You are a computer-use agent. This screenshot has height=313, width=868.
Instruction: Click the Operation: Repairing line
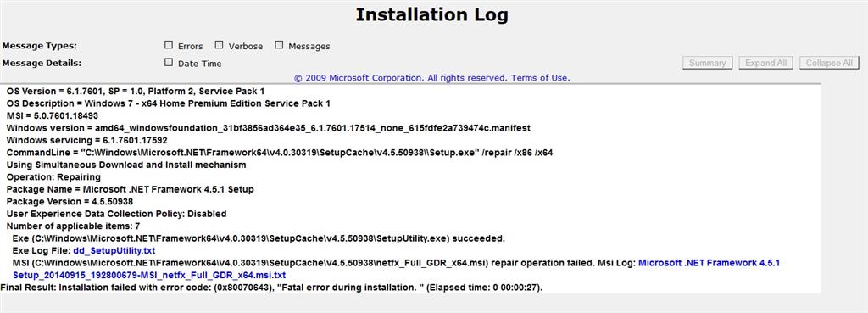tap(53, 177)
